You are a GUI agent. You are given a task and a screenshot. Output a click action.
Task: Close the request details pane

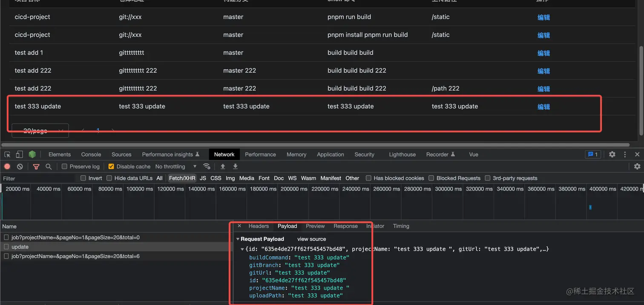click(x=239, y=226)
